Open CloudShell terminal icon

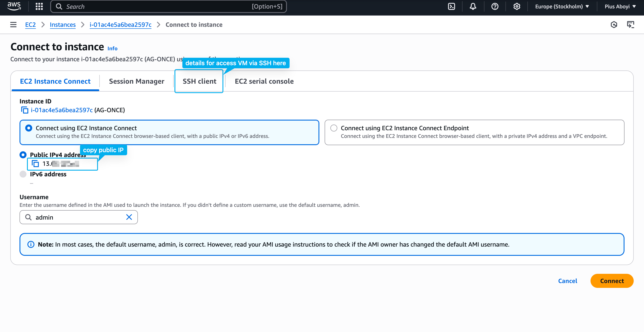(x=452, y=7)
